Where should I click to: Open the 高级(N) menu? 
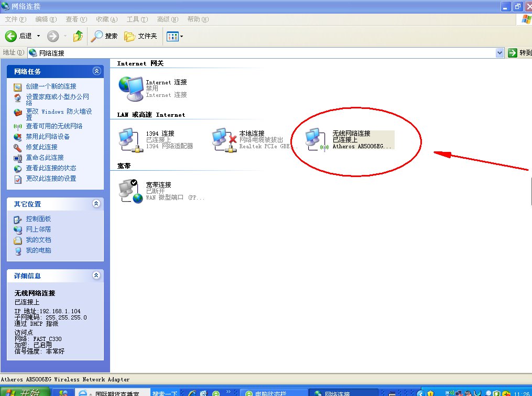tap(167, 19)
